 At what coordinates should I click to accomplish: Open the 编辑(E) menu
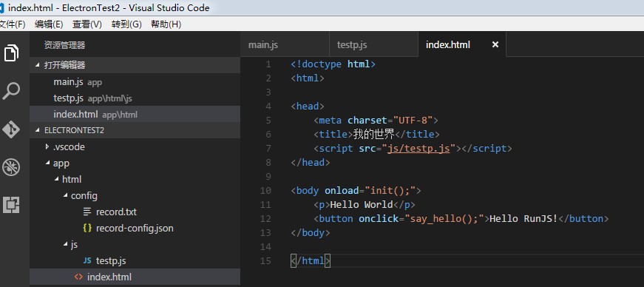point(49,24)
